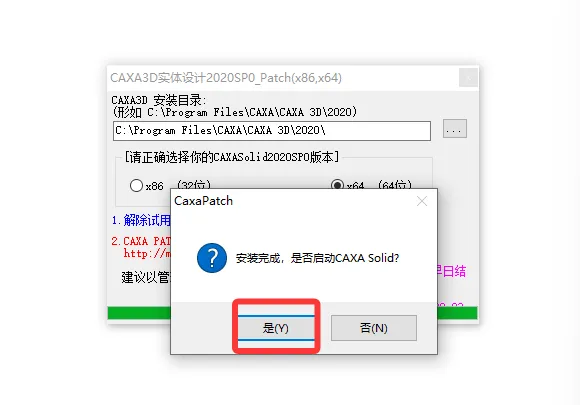Image resolution: width=580 pixels, height=405 pixels.
Task: Click the 是(Y) button to launch CAXA Solid
Action: (x=276, y=328)
